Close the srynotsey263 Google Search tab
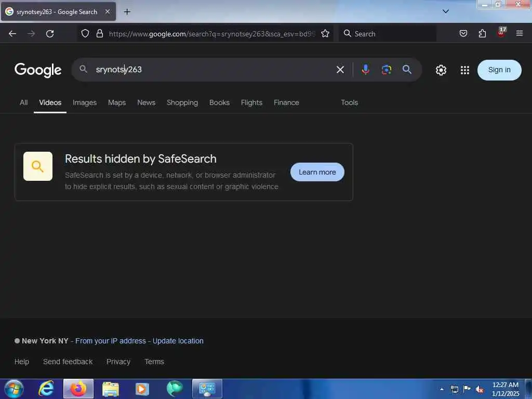 click(108, 11)
